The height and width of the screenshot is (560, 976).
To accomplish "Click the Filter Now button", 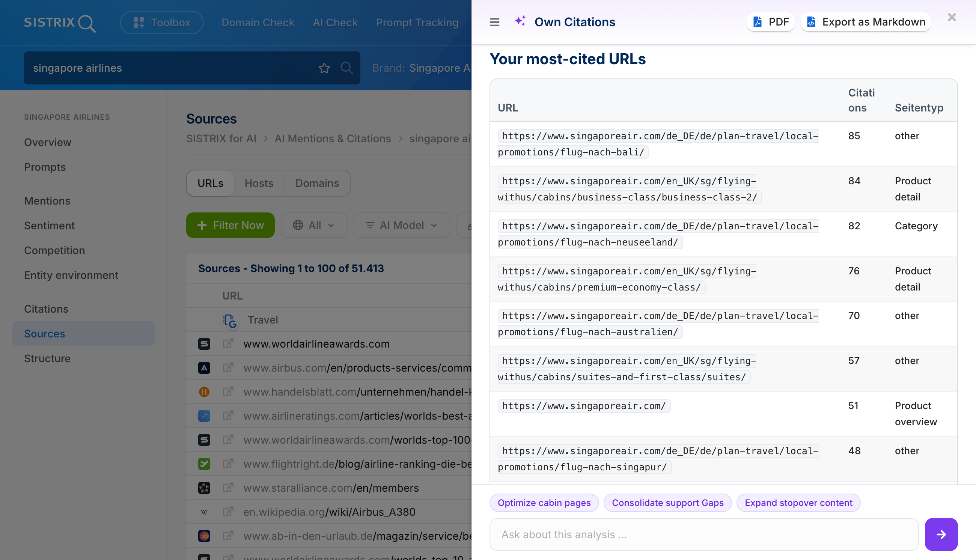I will pyautogui.click(x=230, y=225).
